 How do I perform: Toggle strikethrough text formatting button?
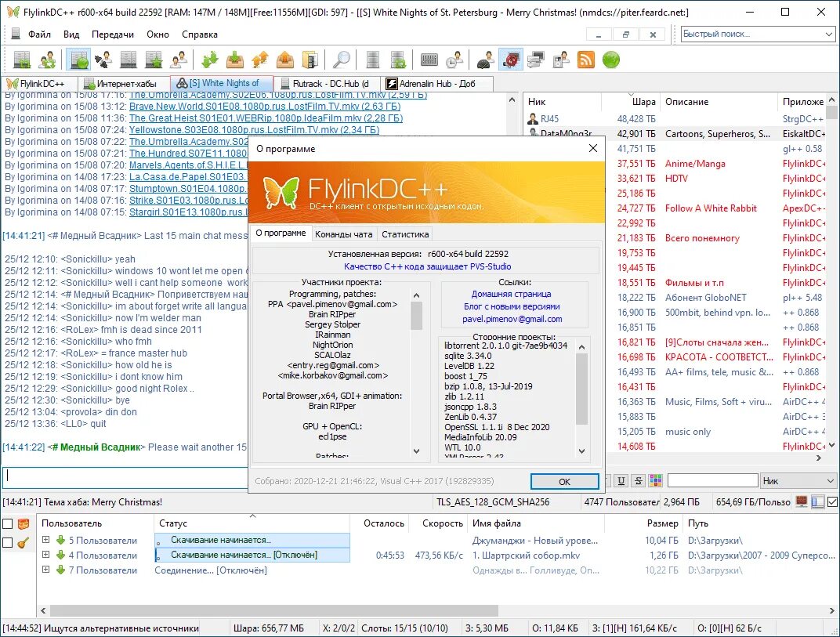coord(638,480)
